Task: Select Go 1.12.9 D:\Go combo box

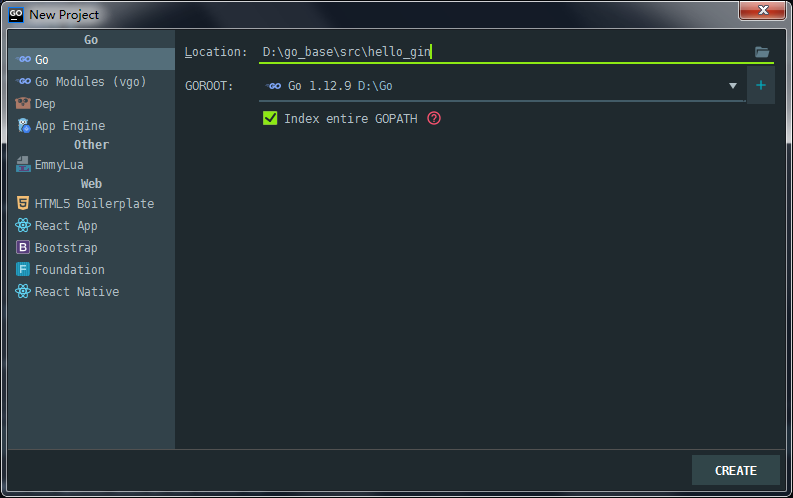Action: [502, 86]
